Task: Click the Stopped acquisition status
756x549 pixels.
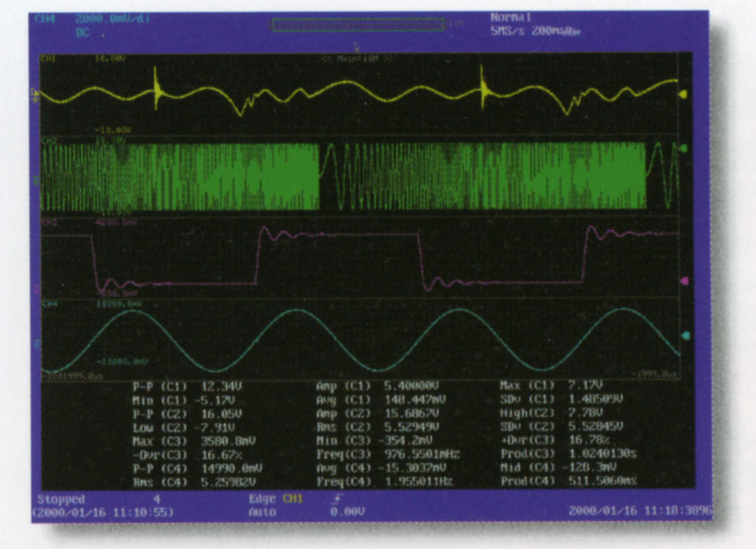Action: (x=61, y=499)
